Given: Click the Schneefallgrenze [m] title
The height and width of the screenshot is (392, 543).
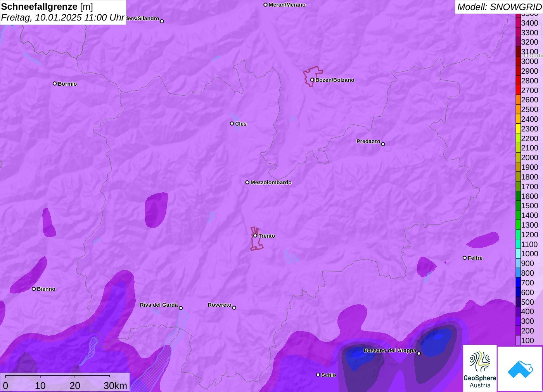Looking at the screenshot, I should pos(47,7).
